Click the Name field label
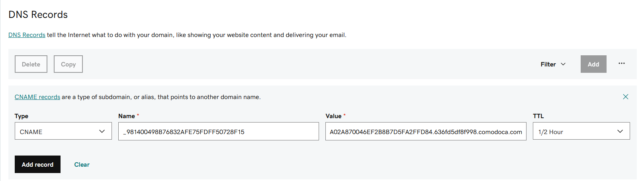This screenshot has width=644, height=181. [127, 116]
